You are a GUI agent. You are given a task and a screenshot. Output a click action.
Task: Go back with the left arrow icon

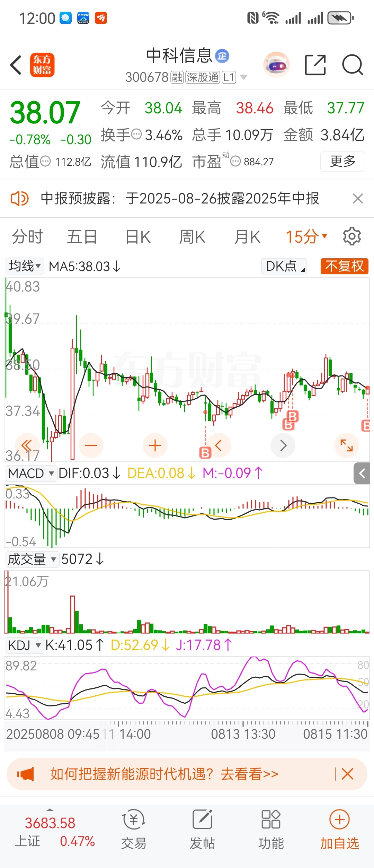pyautogui.click(x=16, y=65)
